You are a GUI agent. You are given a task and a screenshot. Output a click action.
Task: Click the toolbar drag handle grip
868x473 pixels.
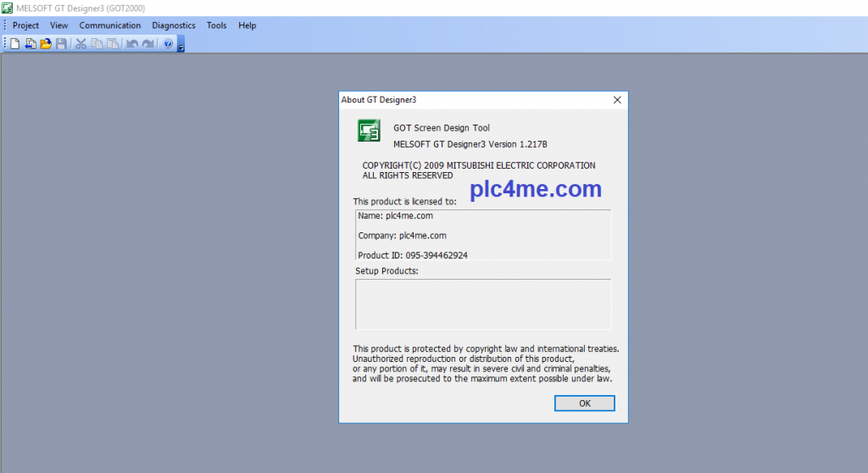tap(5, 44)
